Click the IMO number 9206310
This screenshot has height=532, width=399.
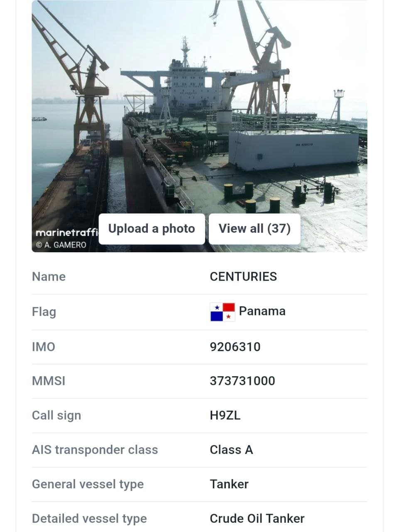click(235, 346)
